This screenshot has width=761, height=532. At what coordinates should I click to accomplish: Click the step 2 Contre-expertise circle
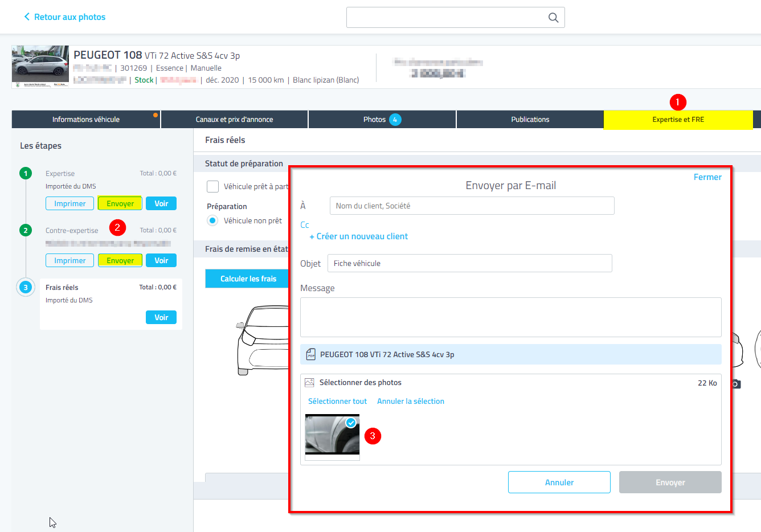click(x=26, y=230)
